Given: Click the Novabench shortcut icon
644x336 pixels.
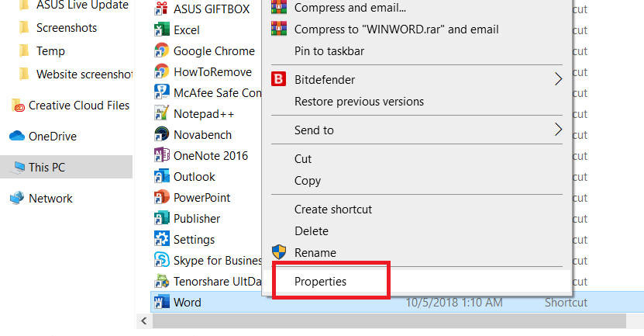Looking at the screenshot, I should tap(161, 134).
